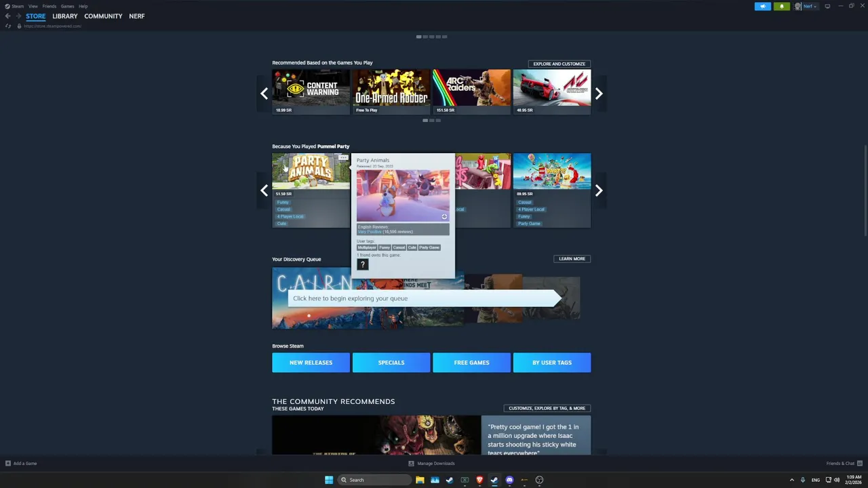868x488 pixels.
Task: Select the 4 Player Local tag under Party Animals
Action: click(290, 216)
